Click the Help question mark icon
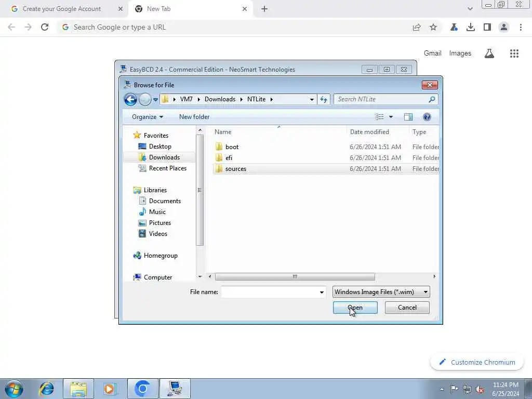This screenshot has width=532, height=399. tap(427, 117)
